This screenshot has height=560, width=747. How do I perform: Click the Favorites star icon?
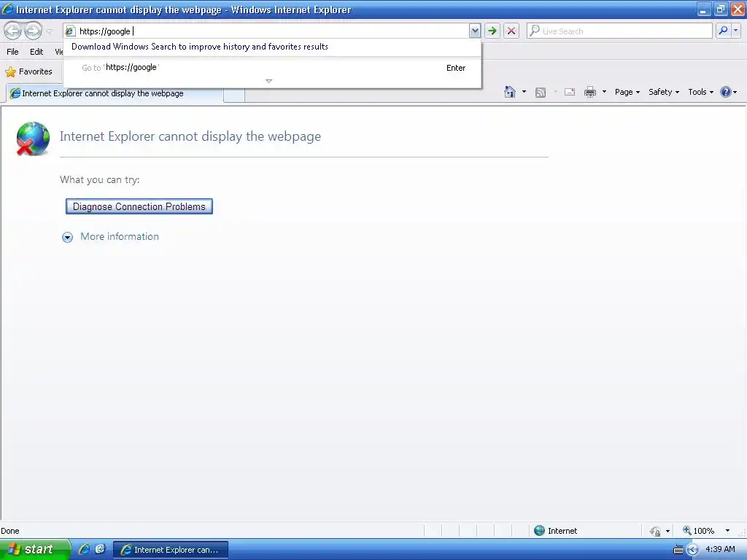click(10, 72)
